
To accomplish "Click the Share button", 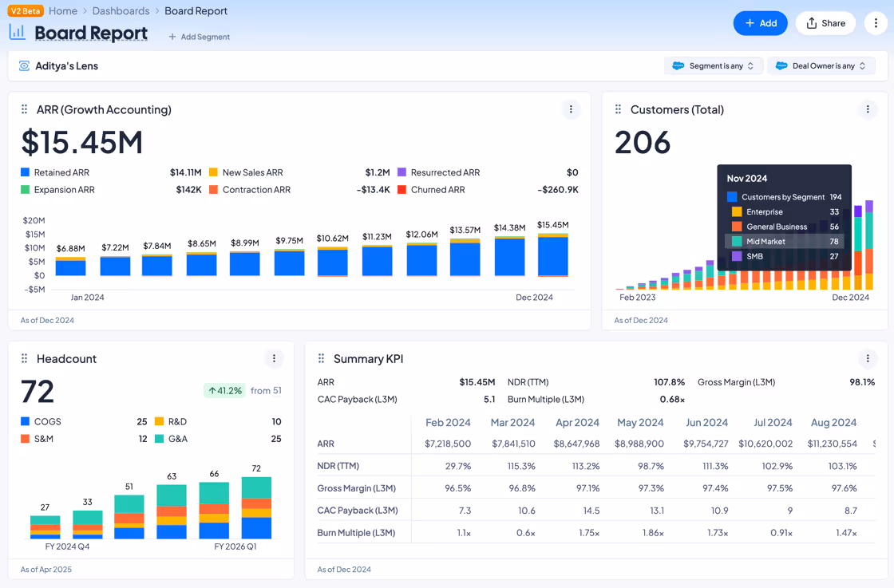I will coord(825,23).
